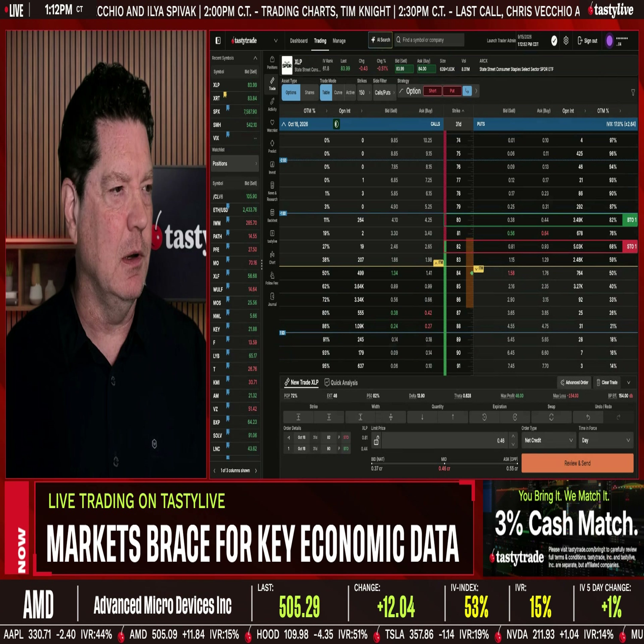This screenshot has height=644, width=644.
Task: Switch to the Dashboard tab
Action: pyautogui.click(x=299, y=41)
